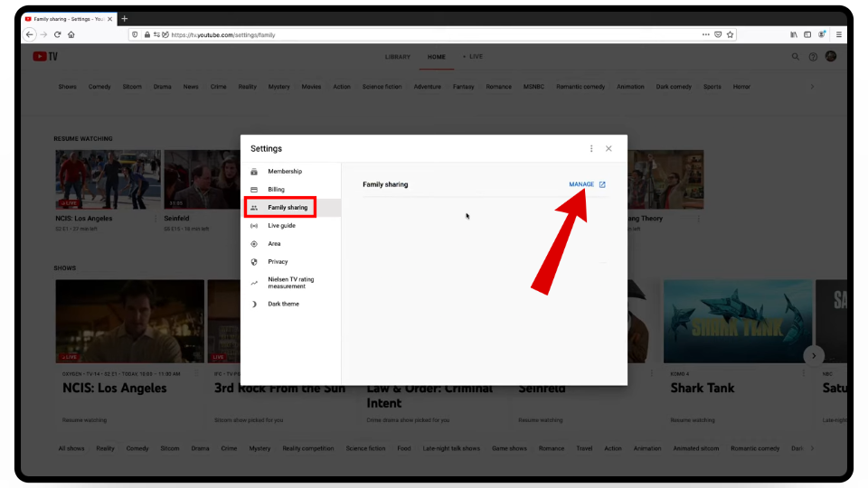The image size is (868, 488).
Task: Reload the page with the refresh icon
Action: pyautogui.click(x=57, y=34)
